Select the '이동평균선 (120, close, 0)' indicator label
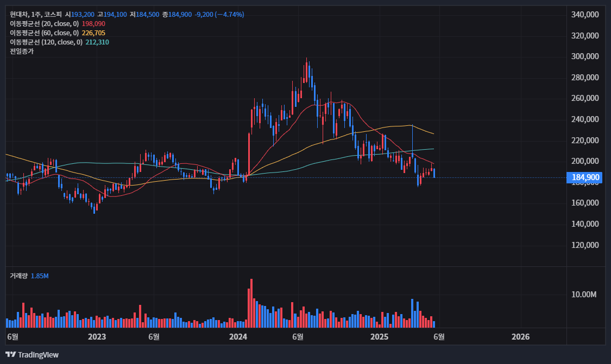Viewport: 611px width, 364px height. click(46, 42)
